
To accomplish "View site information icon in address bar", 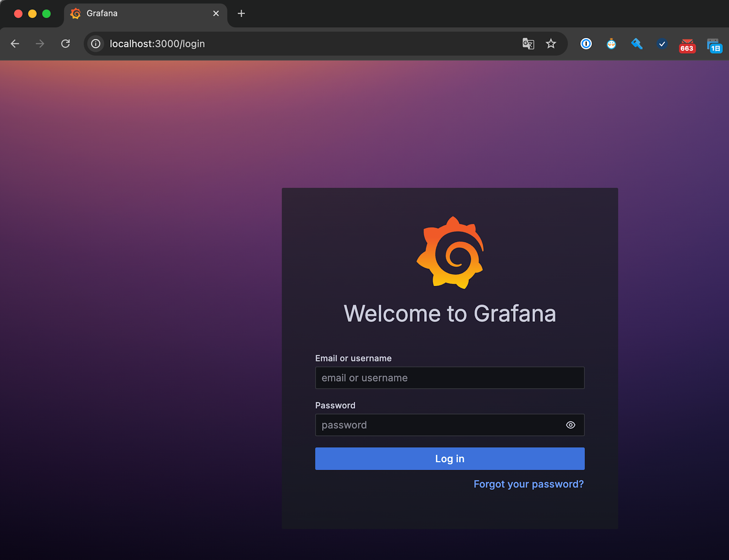I will [96, 44].
